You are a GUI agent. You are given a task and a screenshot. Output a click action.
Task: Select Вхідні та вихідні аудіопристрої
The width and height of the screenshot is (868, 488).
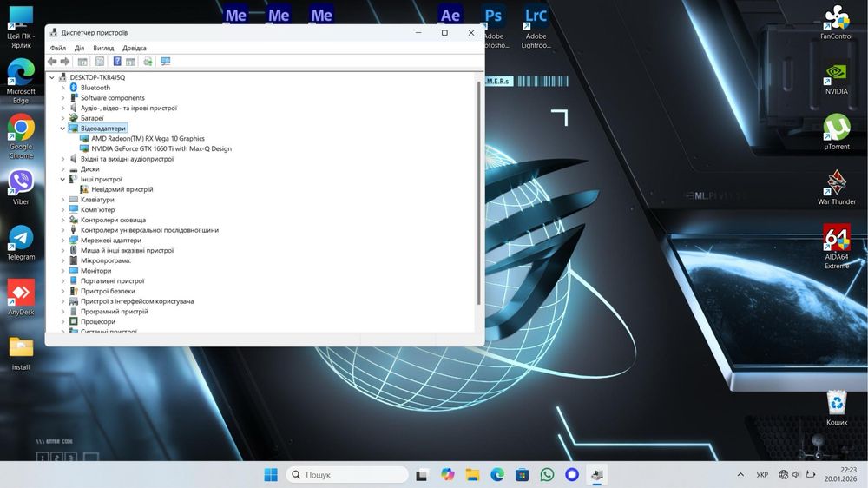127,159
